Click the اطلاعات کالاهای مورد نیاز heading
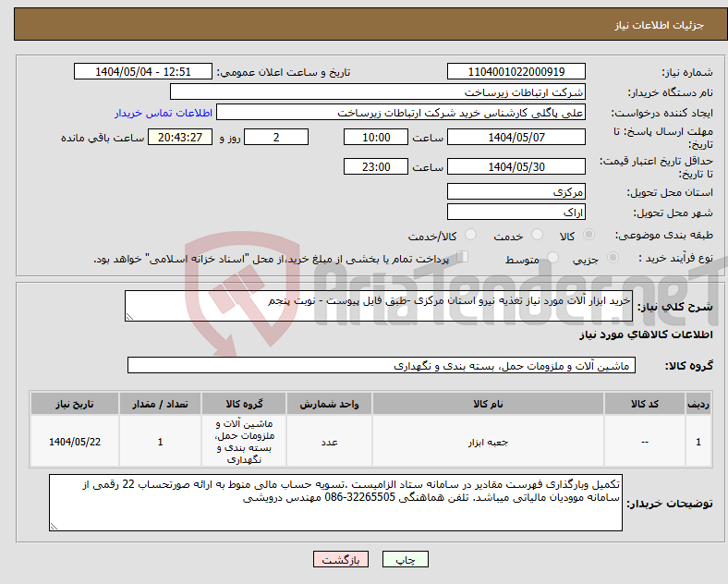This screenshot has width=728, height=584. pos(646,335)
